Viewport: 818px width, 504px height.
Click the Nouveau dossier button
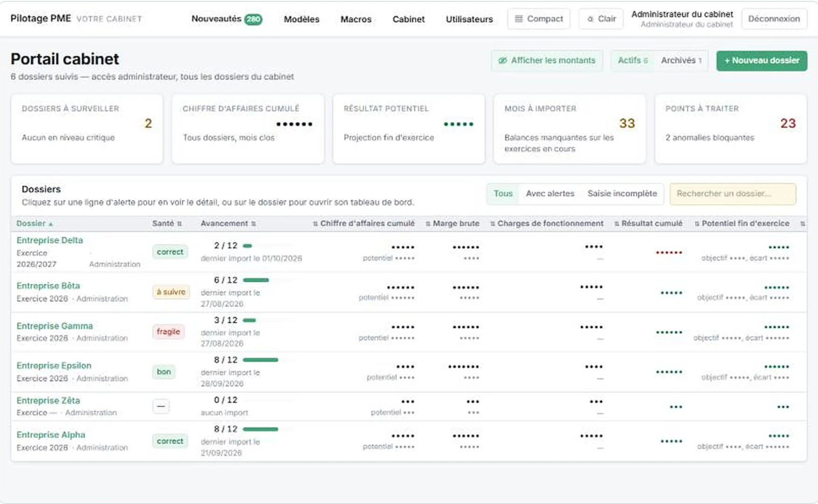coord(762,61)
